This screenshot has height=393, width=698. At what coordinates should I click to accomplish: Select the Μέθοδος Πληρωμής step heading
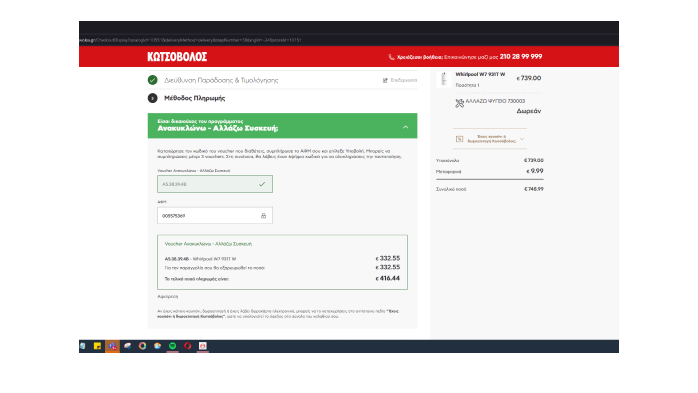[195, 98]
